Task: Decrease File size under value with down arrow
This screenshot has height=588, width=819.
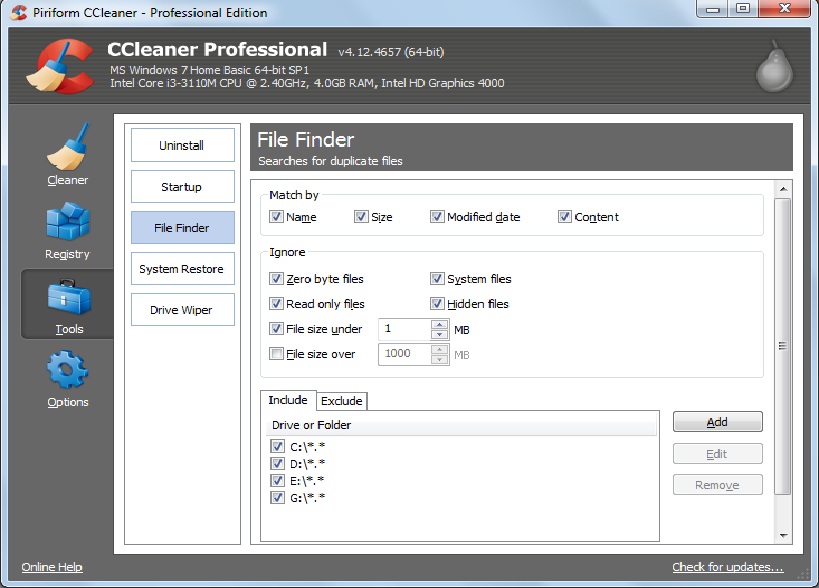Action: (439, 334)
